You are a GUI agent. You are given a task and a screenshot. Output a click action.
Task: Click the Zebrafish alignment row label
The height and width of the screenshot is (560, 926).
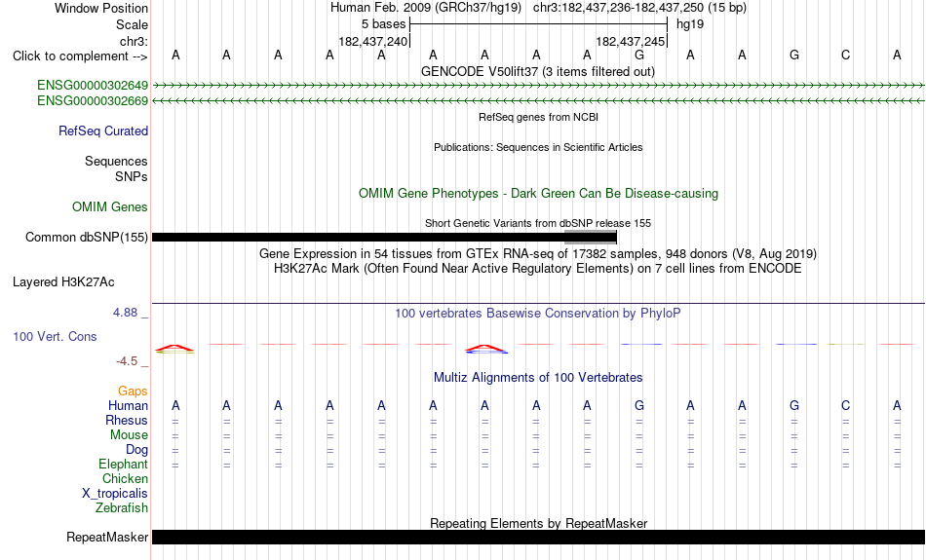coord(122,507)
